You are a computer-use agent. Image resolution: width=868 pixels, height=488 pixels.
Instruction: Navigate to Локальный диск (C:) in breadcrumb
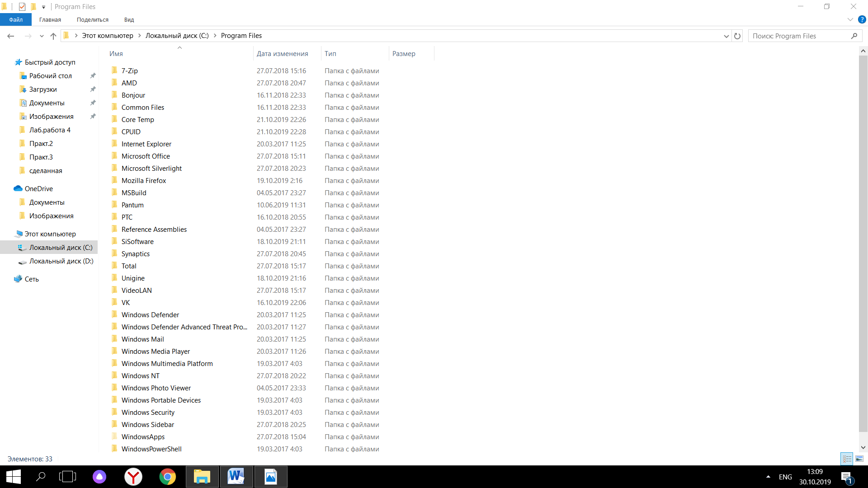click(x=177, y=36)
